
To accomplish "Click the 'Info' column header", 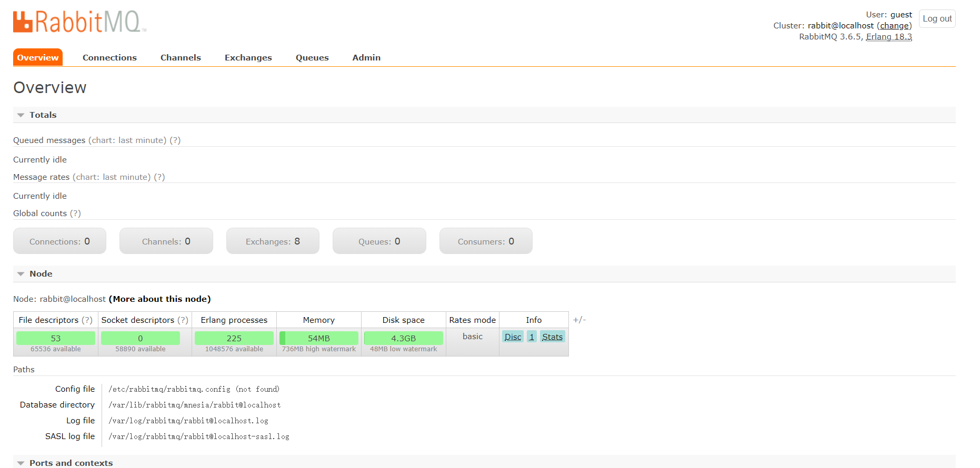I will point(534,320).
